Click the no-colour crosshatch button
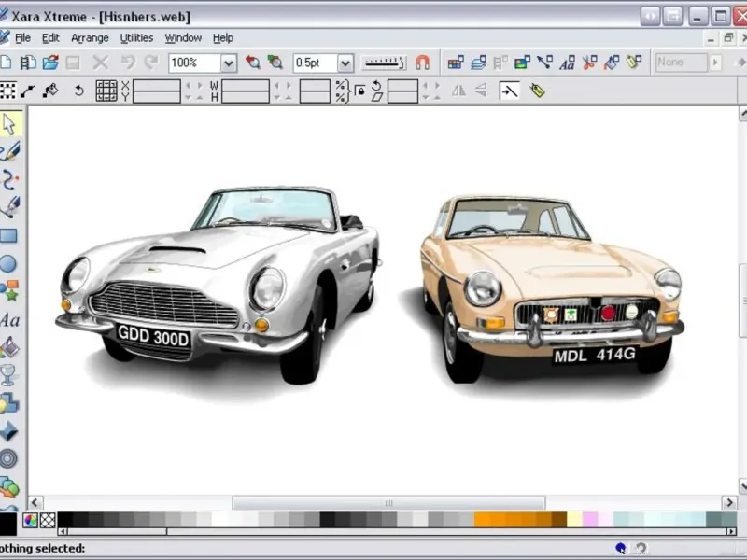Image resolution: width=747 pixels, height=560 pixels. pos(48,521)
